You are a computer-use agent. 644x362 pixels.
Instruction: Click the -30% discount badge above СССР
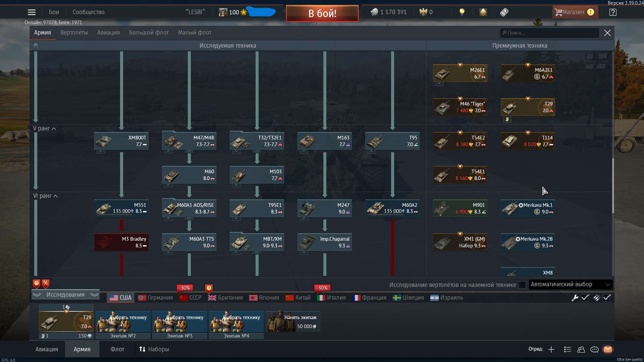(184, 288)
